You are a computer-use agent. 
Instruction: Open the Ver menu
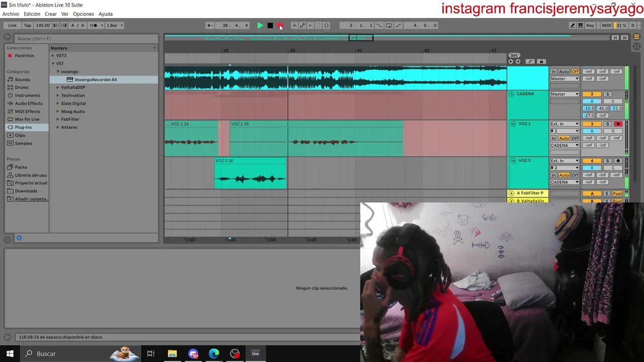(65, 14)
